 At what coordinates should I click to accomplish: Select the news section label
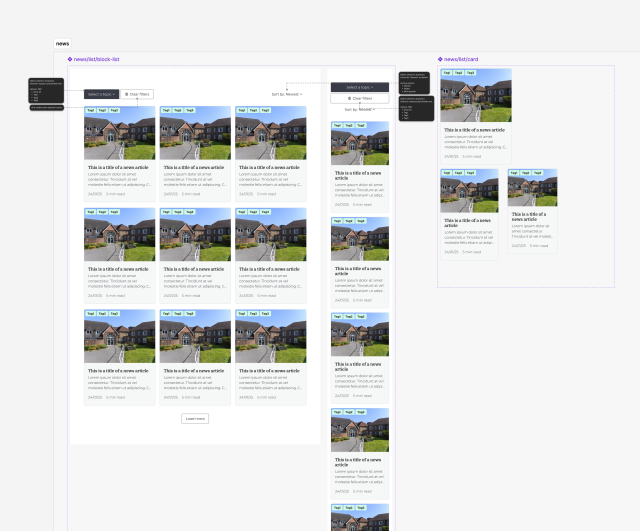(x=62, y=44)
